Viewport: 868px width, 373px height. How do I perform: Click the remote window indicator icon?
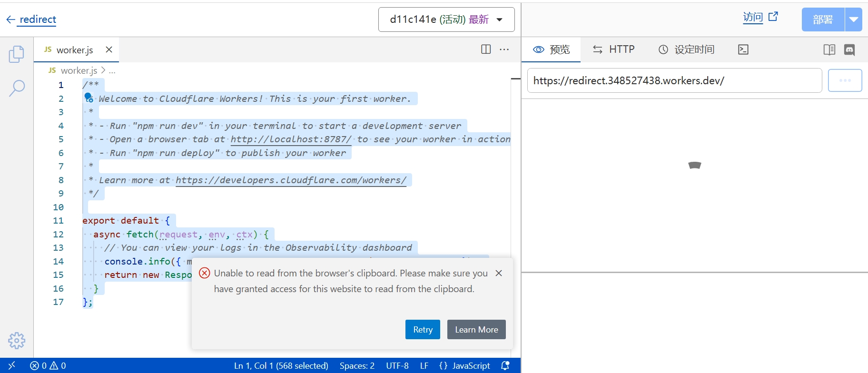(12, 365)
